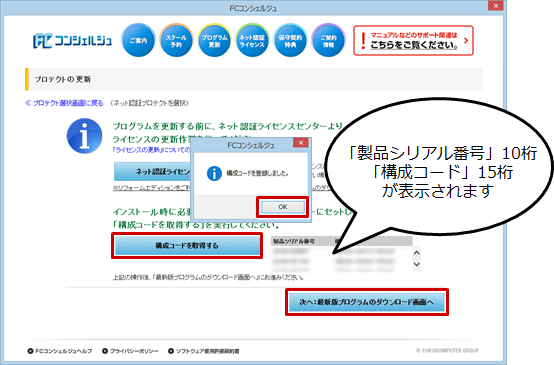The image size is (554, 365).
Task: Open the ネット認証ライセンス round icon
Action: point(252,41)
